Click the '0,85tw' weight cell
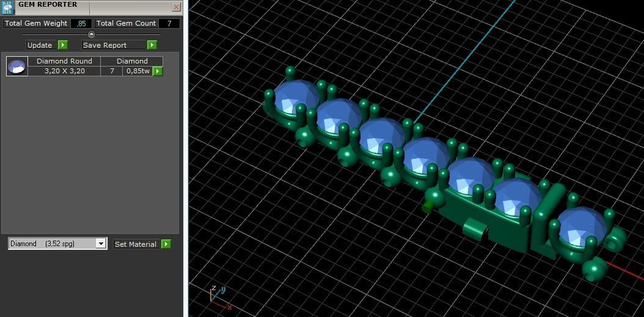Screen dimensions: 644x317 click(138, 71)
